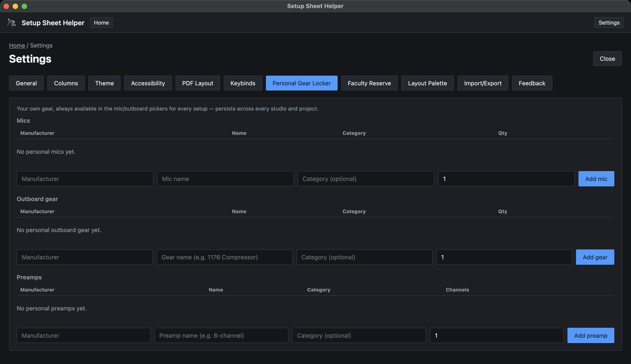Go to the Import/Export tab

(483, 83)
